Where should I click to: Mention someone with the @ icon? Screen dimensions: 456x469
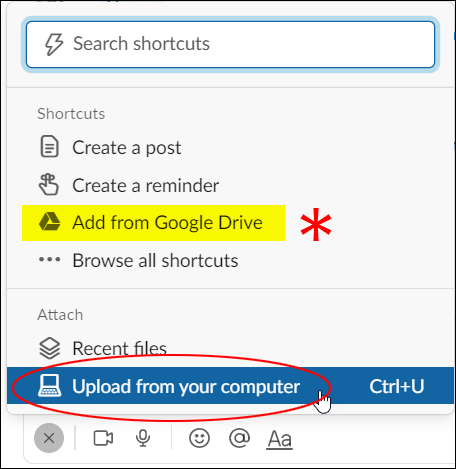(x=239, y=438)
